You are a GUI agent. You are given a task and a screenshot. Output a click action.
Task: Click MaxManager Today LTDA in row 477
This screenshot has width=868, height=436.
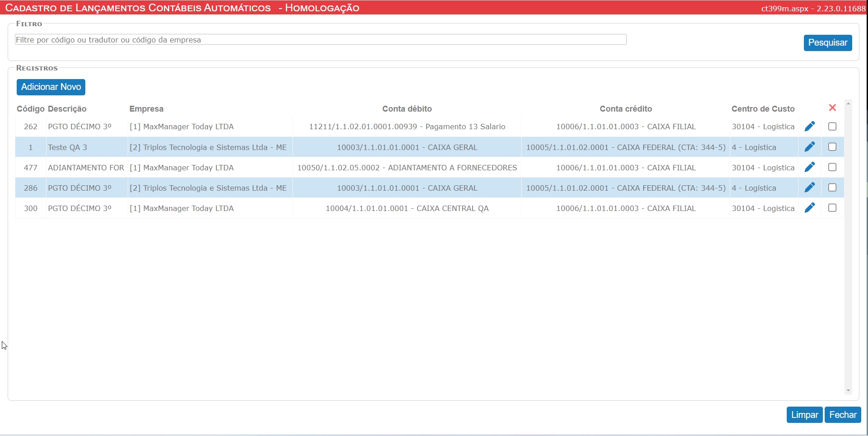coord(181,168)
